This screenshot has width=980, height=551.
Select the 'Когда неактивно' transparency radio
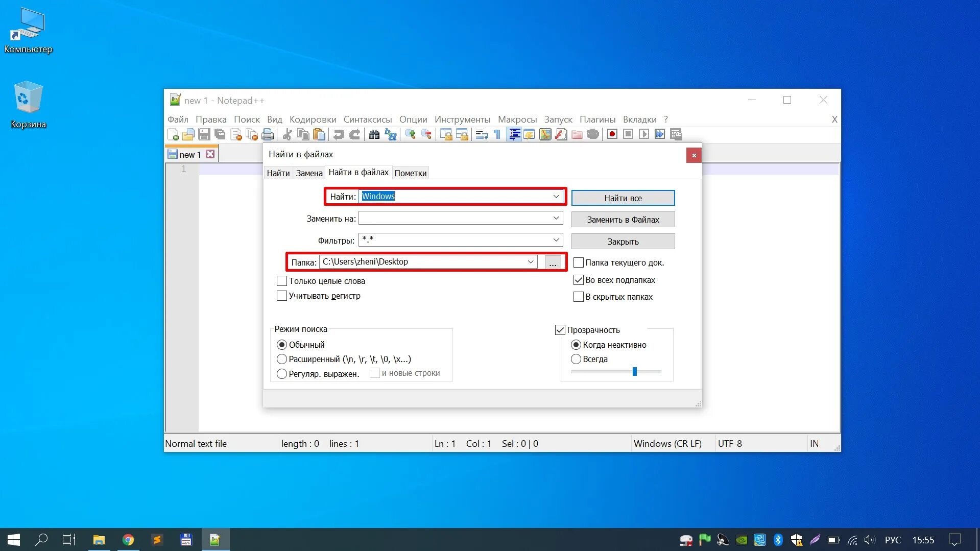576,345
